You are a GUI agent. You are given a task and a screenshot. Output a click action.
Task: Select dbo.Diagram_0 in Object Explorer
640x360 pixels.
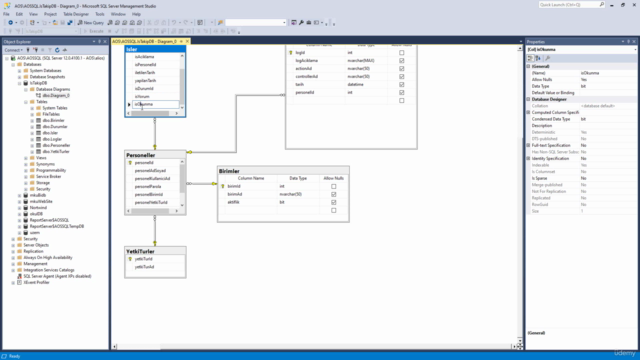(56, 96)
